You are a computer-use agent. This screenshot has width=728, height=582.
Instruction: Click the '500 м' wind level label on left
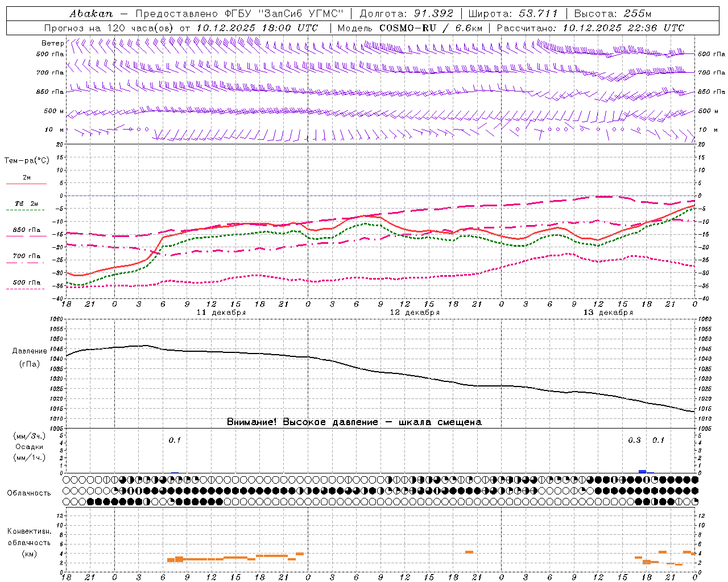[x=54, y=111]
